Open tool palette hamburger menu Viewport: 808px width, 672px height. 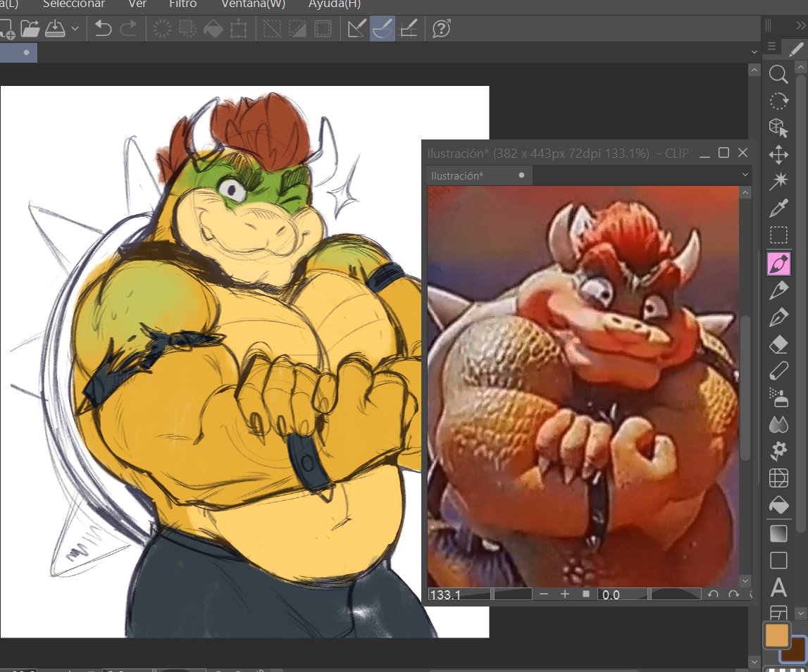click(771, 46)
